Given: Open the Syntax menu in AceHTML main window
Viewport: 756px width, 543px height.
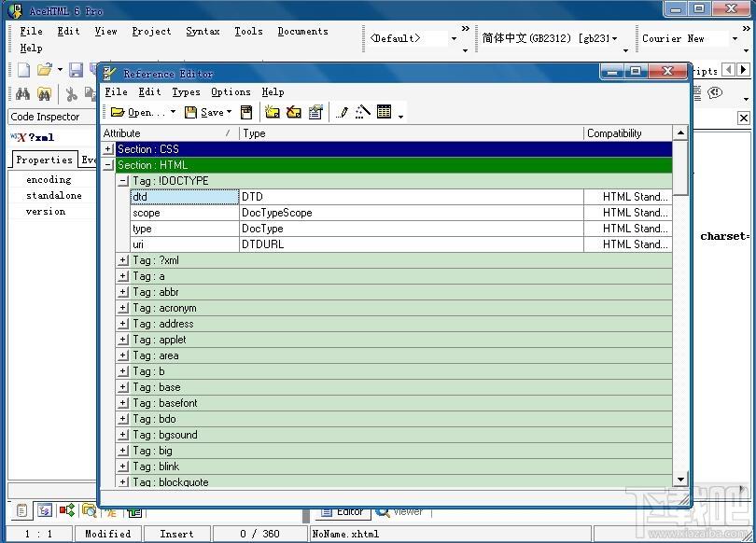Looking at the screenshot, I should tap(203, 32).
